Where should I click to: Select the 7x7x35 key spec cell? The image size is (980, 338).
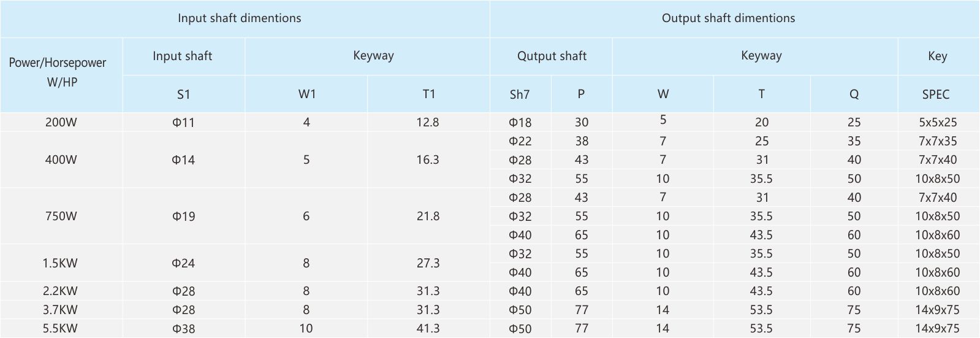[937, 141]
